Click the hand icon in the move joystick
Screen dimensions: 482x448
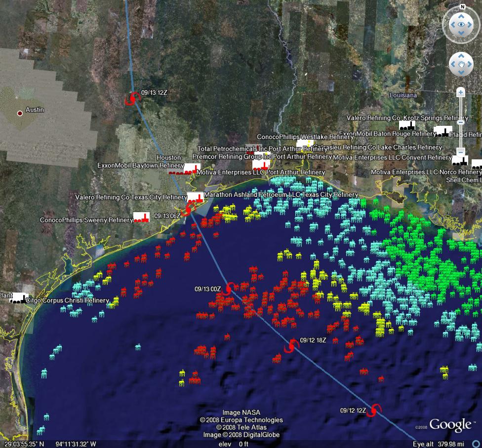(x=461, y=64)
